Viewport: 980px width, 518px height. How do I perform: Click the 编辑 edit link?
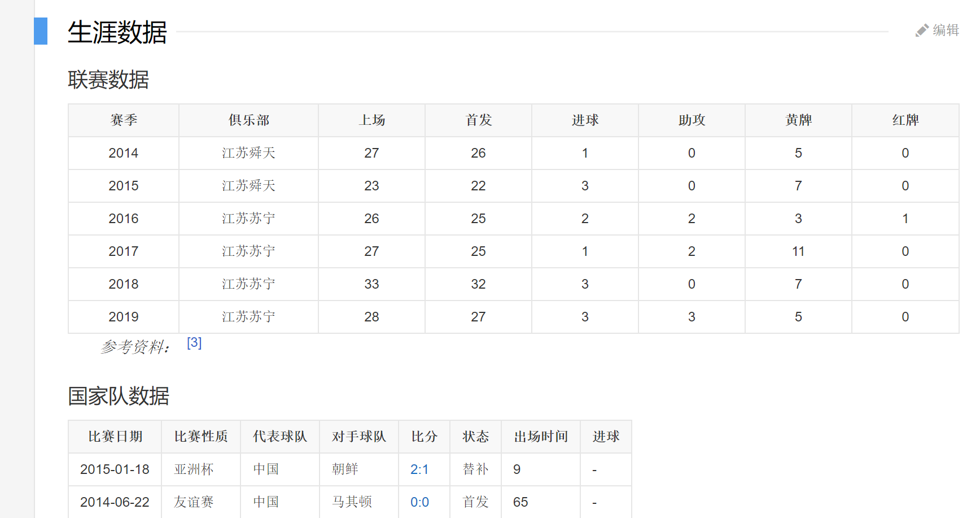click(946, 30)
